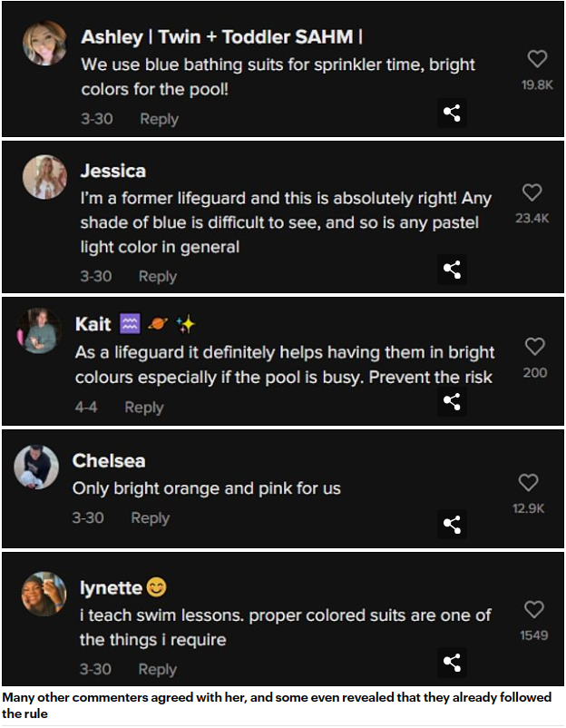Reply to lynette's comment
The image size is (566, 728).
(157, 669)
